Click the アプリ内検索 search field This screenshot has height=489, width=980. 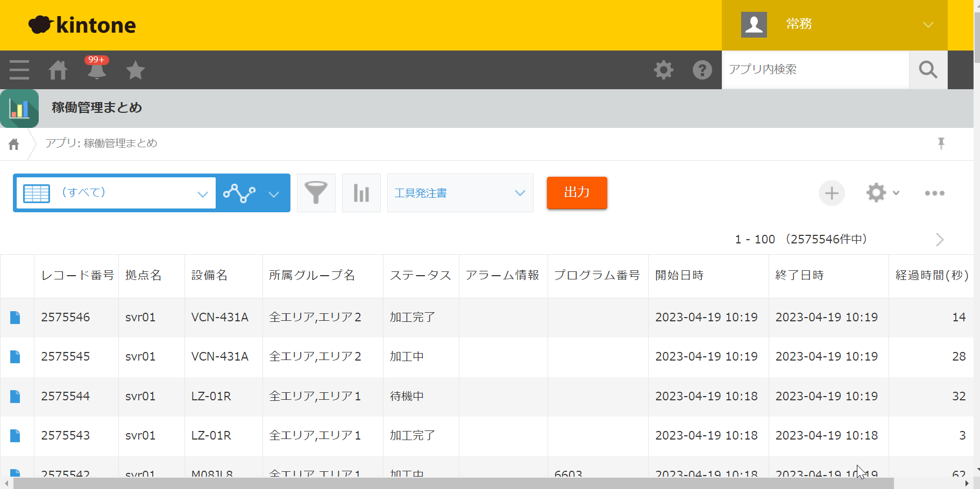[x=815, y=70]
